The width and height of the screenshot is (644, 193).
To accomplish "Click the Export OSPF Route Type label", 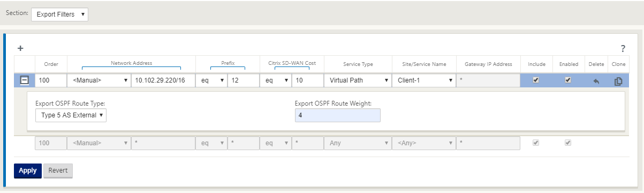I will (x=70, y=103).
